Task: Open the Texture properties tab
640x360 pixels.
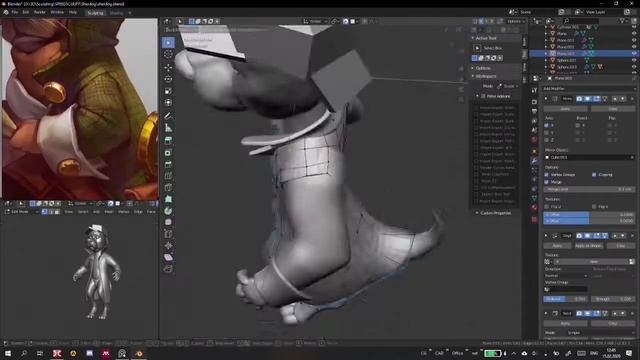Action: point(534,219)
